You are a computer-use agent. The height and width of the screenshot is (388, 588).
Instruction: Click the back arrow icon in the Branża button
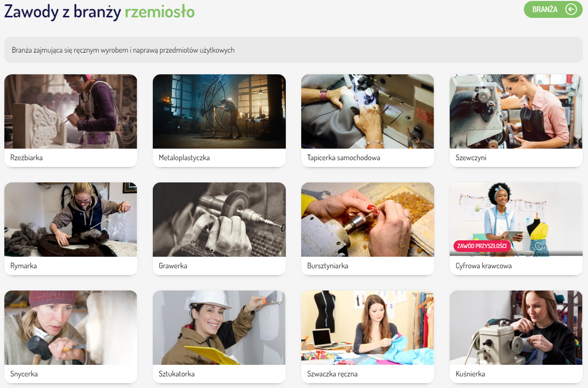click(571, 10)
